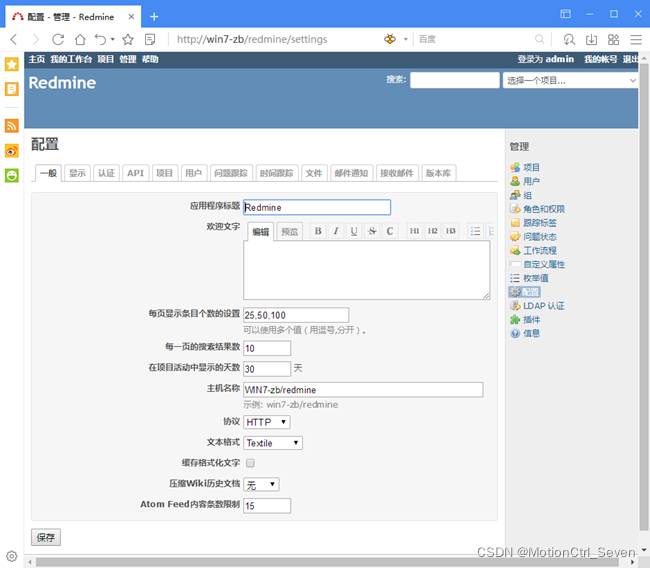Image resolution: width=650 pixels, height=568 pixels.
Task: Open RSS feed icon in sidebar
Action: click(12, 126)
